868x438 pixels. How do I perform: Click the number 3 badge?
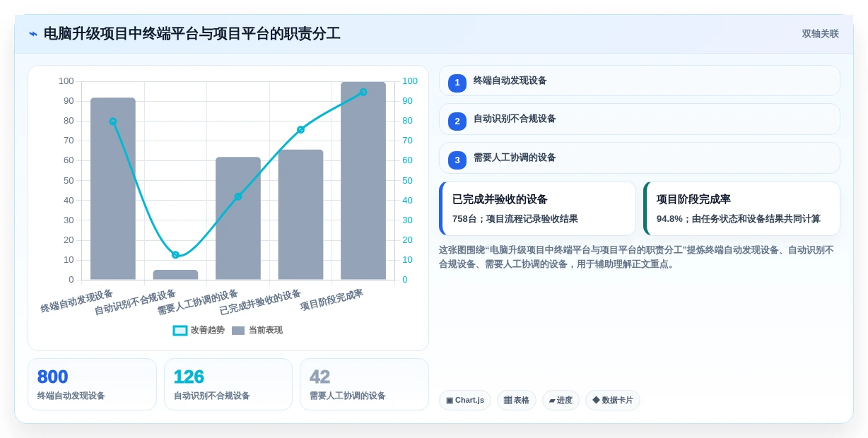pos(457,160)
